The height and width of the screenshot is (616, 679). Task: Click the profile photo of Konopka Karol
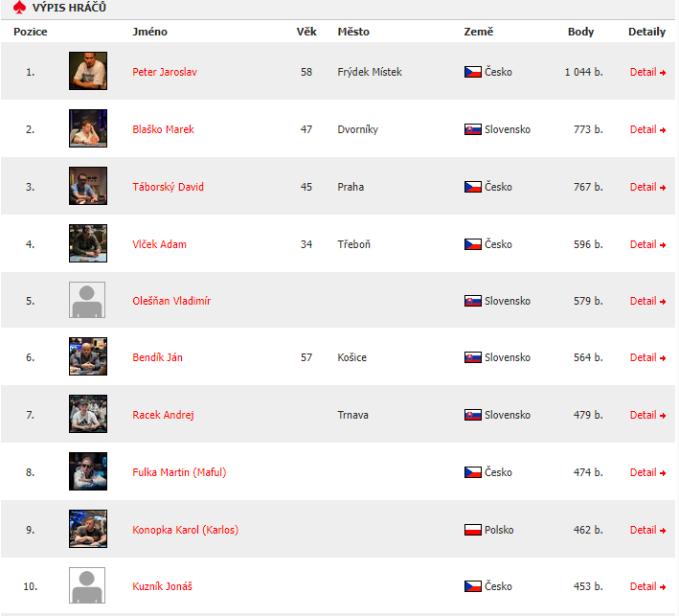pyautogui.click(x=88, y=529)
